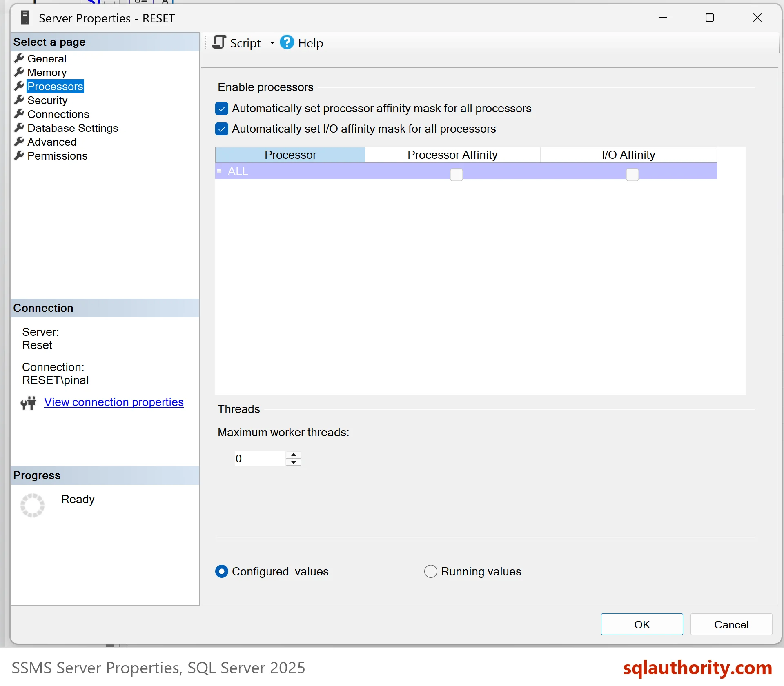Select the Permissions page
This screenshot has height=686, width=784.
(x=57, y=156)
